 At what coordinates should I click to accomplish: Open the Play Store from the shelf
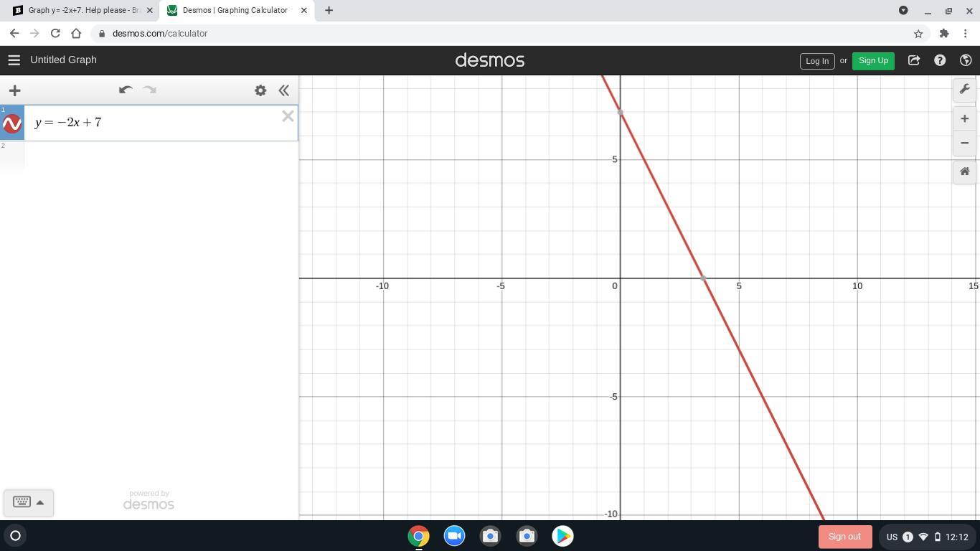coord(562,536)
